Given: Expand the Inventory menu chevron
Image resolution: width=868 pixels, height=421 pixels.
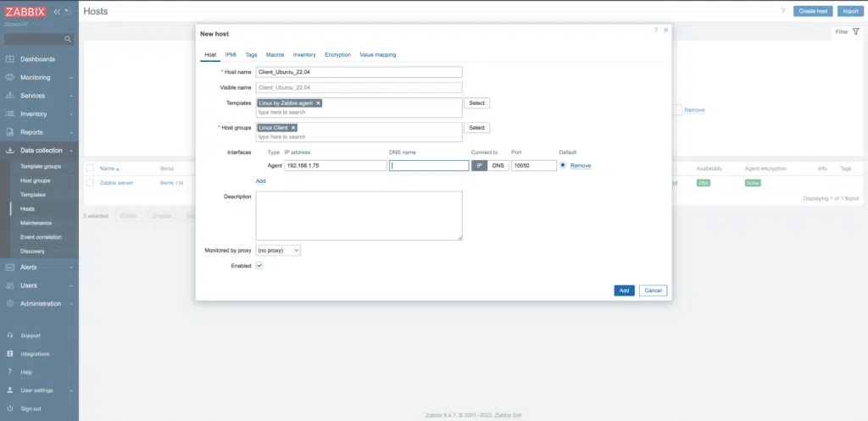Looking at the screenshot, I should click(x=71, y=114).
